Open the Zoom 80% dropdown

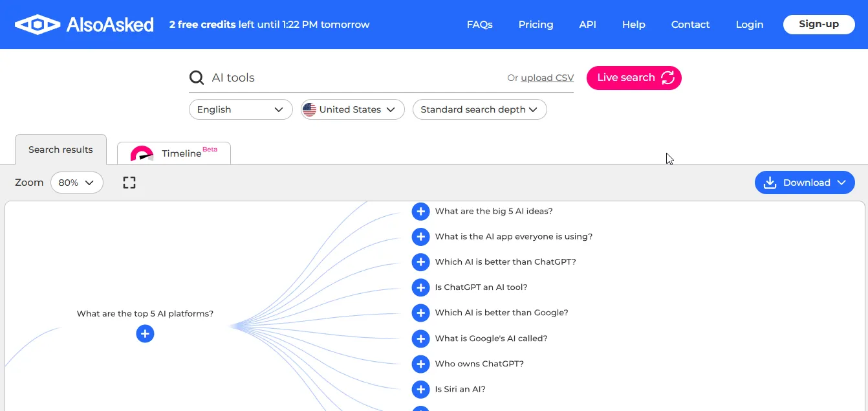77,183
